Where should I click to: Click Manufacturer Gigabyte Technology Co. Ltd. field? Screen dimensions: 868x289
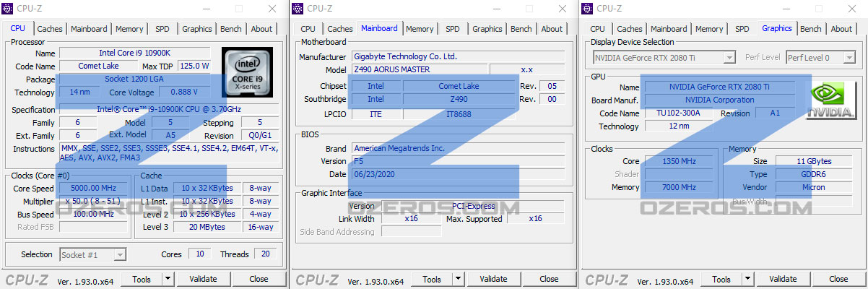(x=458, y=56)
